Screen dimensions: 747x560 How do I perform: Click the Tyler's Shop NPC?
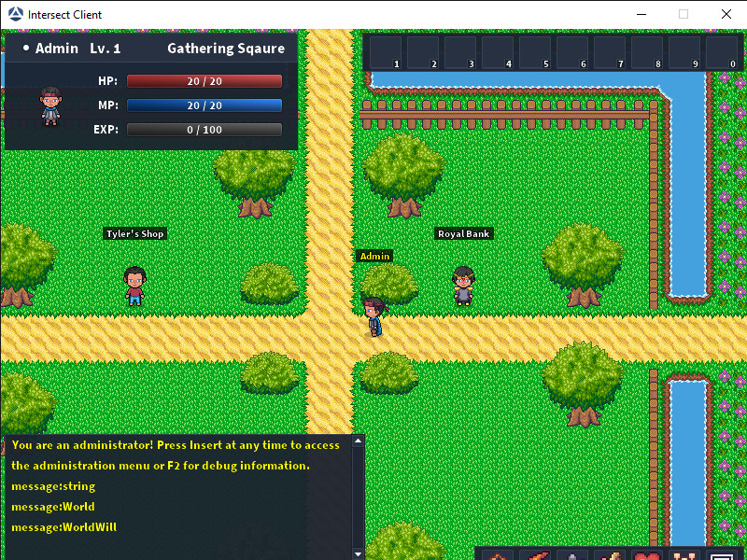coord(134,285)
